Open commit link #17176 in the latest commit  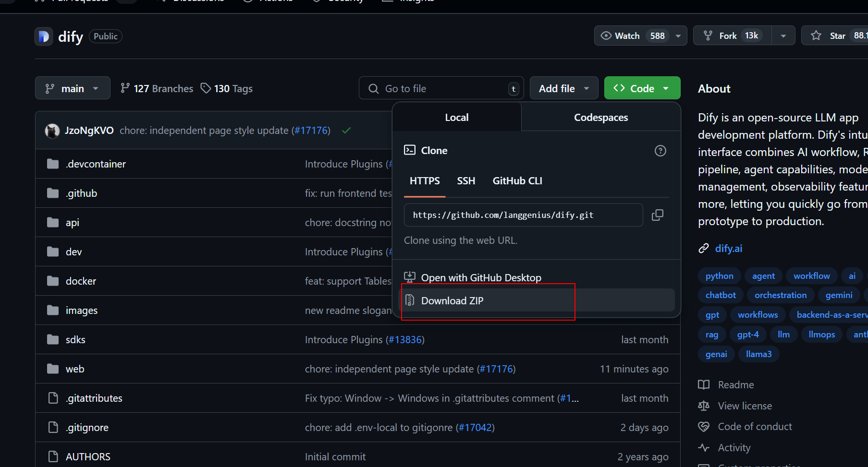click(311, 131)
